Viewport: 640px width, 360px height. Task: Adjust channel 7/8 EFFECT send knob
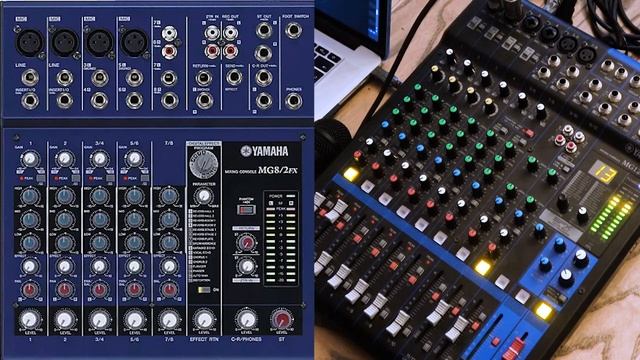click(169, 267)
